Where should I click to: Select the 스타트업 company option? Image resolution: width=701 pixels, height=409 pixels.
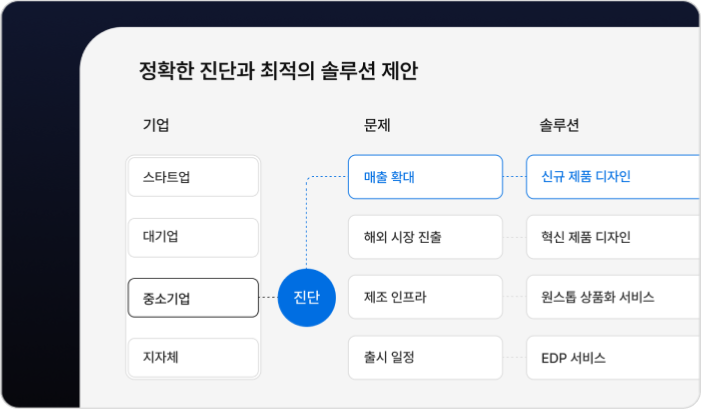(193, 177)
